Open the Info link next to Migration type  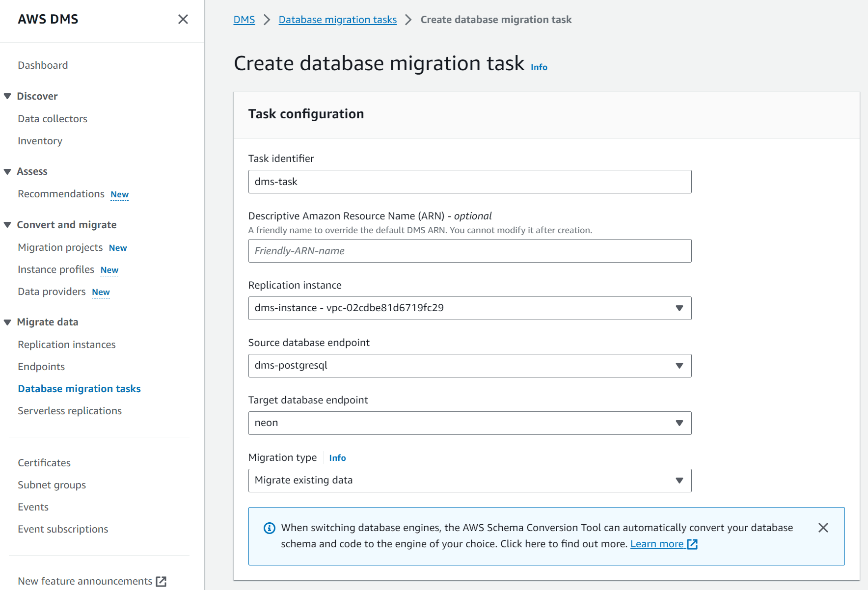coord(337,457)
